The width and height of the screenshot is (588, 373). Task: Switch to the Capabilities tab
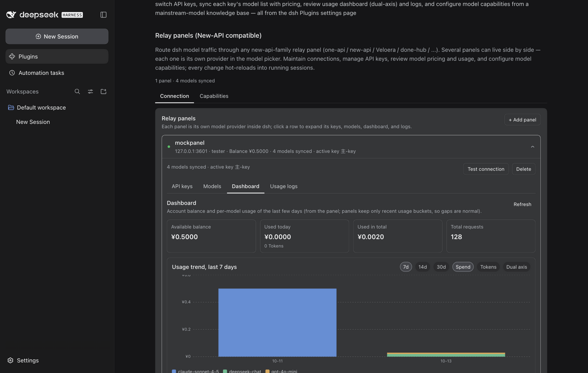(214, 96)
